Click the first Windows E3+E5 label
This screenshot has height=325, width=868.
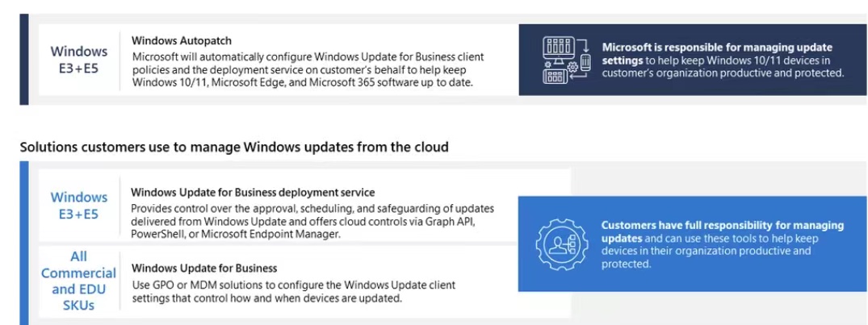[78, 60]
